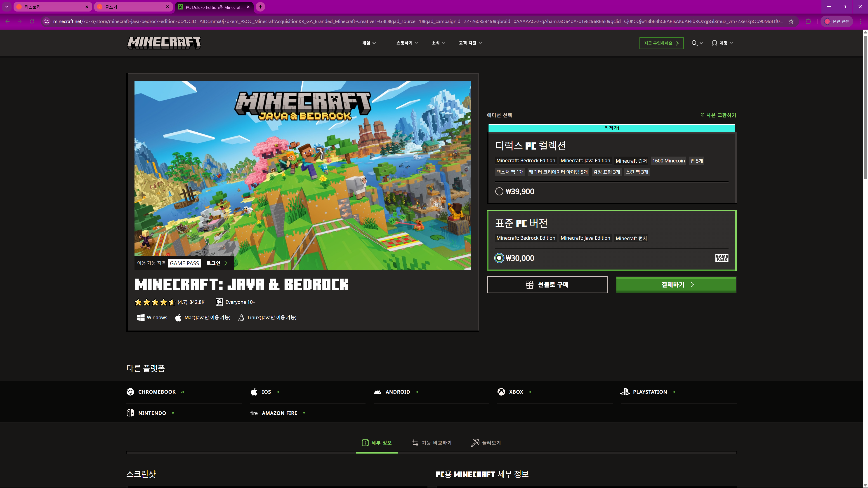
Task: Open a new browser tab
Action: [x=260, y=7]
